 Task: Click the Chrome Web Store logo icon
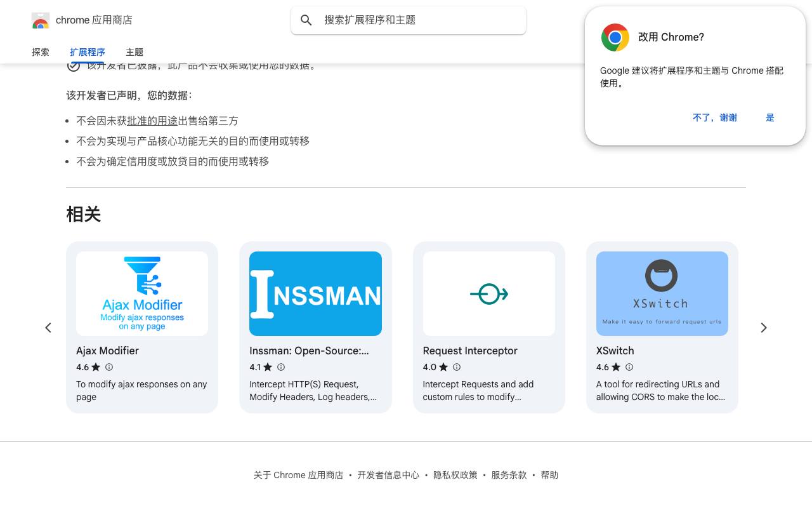click(41, 21)
